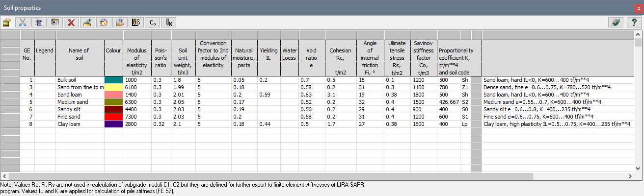Select the purple Clay loam colour swatch
Viewport: 644px width, 196px height.
113,124
